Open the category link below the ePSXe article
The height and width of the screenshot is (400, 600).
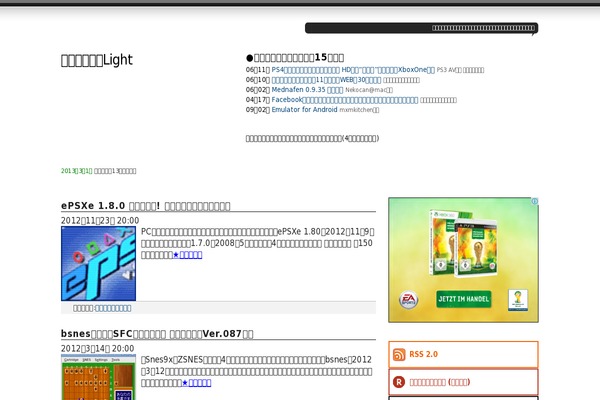pyautogui.click(x=113, y=308)
